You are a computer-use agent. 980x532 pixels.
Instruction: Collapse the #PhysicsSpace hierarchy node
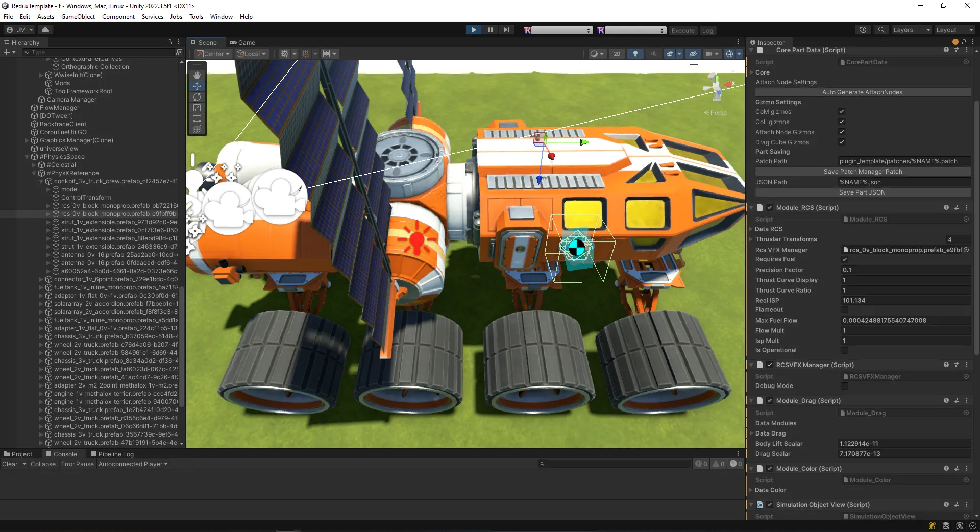coord(27,157)
